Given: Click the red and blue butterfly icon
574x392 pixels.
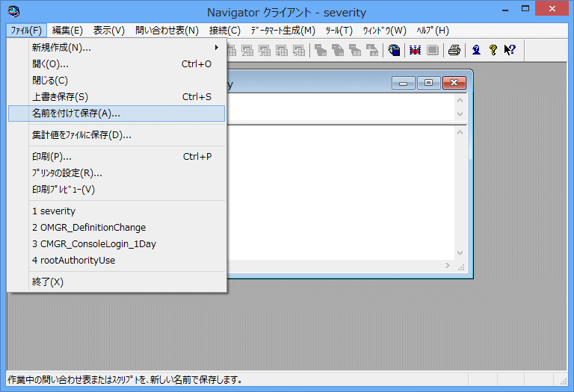Looking at the screenshot, I should [415, 50].
